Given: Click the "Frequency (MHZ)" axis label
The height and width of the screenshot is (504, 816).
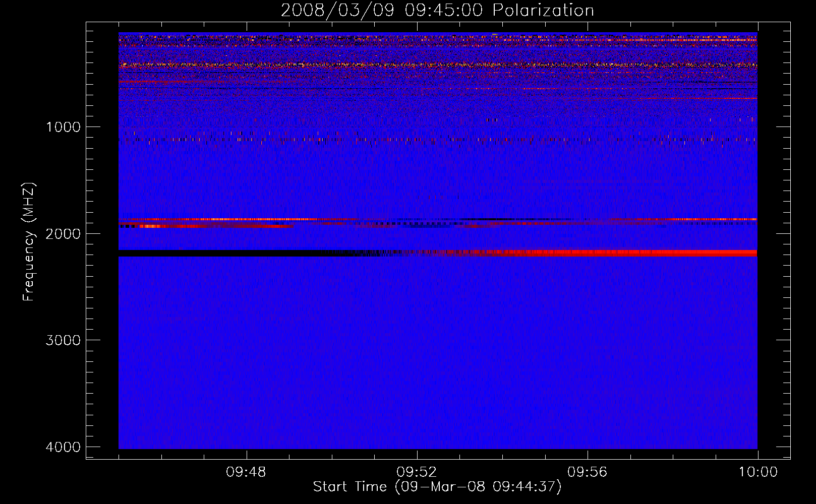Looking at the screenshot, I should click(29, 242).
